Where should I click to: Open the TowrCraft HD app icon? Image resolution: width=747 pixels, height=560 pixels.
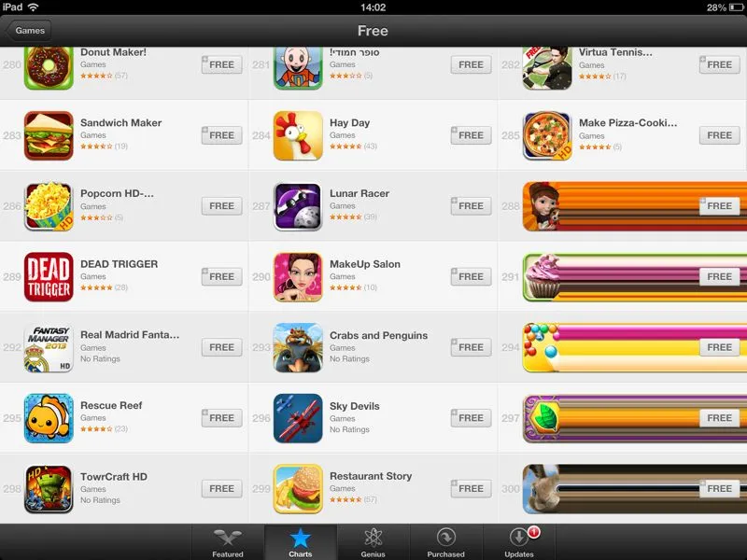(49, 489)
